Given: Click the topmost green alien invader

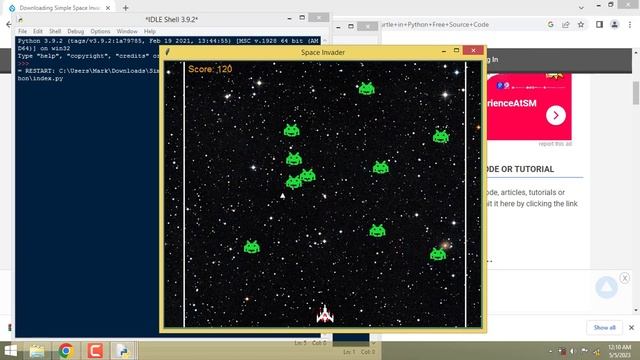Looking at the screenshot, I should pyautogui.click(x=367, y=88).
